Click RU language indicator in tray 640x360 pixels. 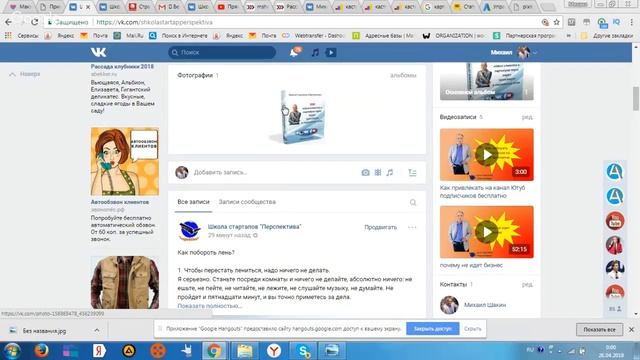click(530, 350)
